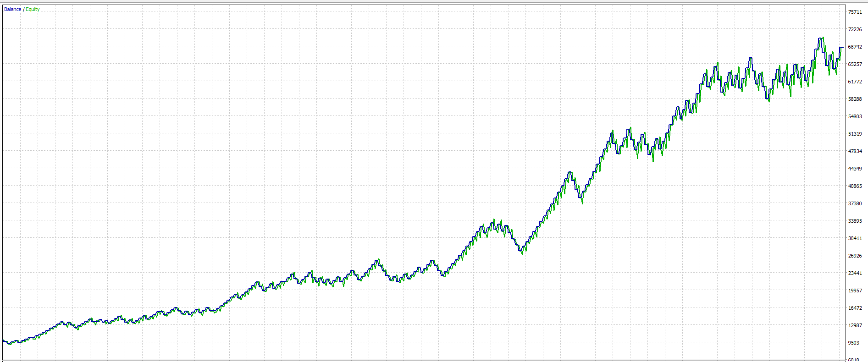Click the 23441 scale label
This screenshot has width=868, height=362.
[x=855, y=273]
